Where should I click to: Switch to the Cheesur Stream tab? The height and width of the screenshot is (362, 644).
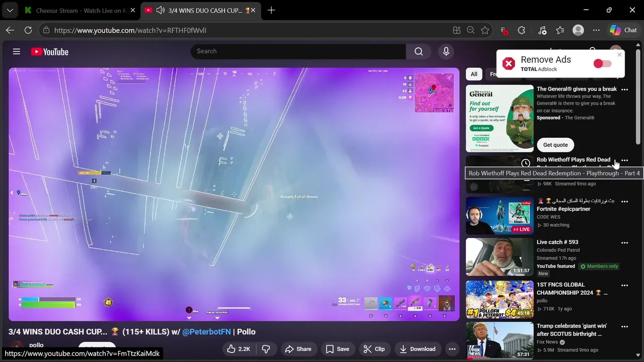(x=79, y=10)
